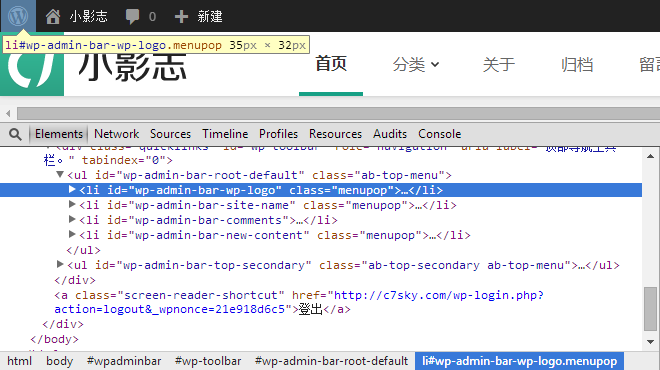Click html in the breadcrumb bar
Viewport: 660px width, 370px height.
(19, 361)
